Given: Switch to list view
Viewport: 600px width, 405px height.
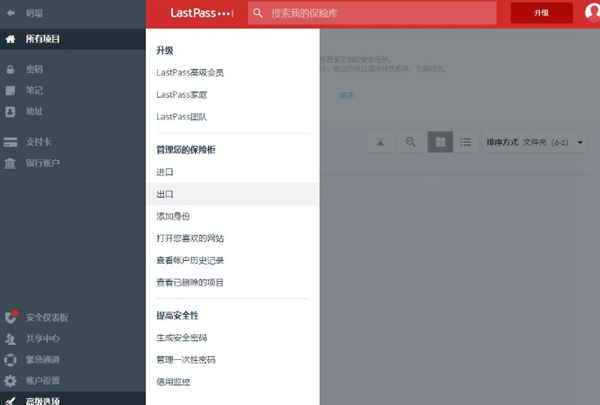Looking at the screenshot, I should click(466, 142).
